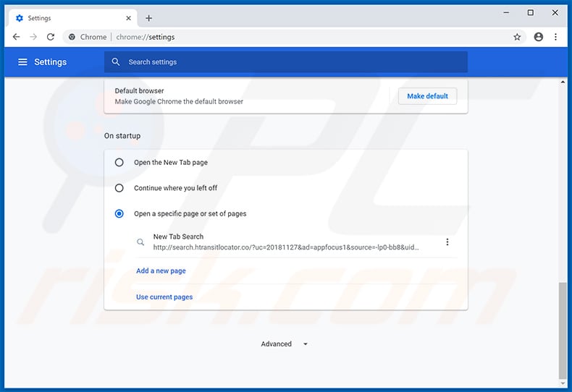Click the New Tab Search entry title

pyautogui.click(x=178, y=237)
